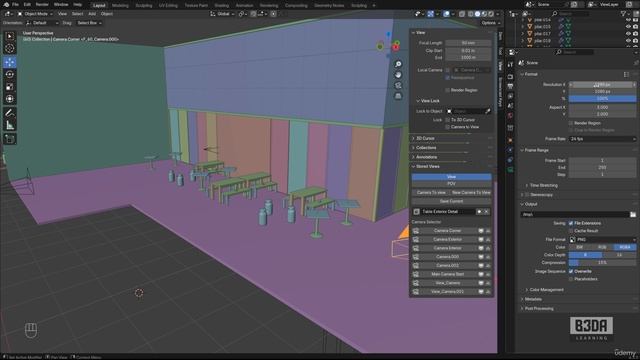
Task: Select the POV stored view mode
Action: coord(451,184)
